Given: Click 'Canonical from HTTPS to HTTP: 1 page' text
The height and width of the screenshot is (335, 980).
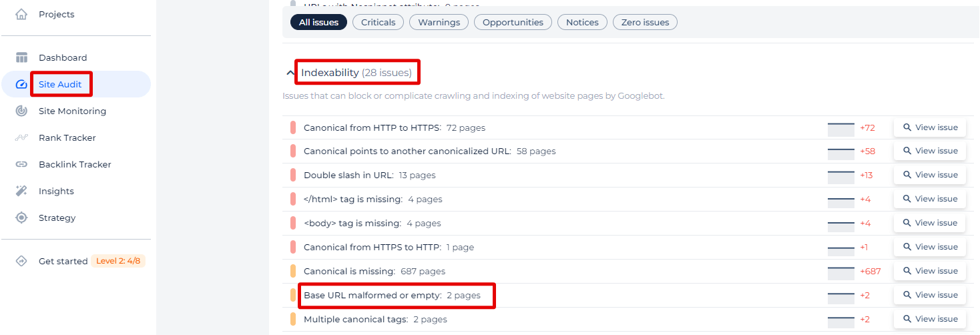Looking at the screenshot, I should coord(389,248).
